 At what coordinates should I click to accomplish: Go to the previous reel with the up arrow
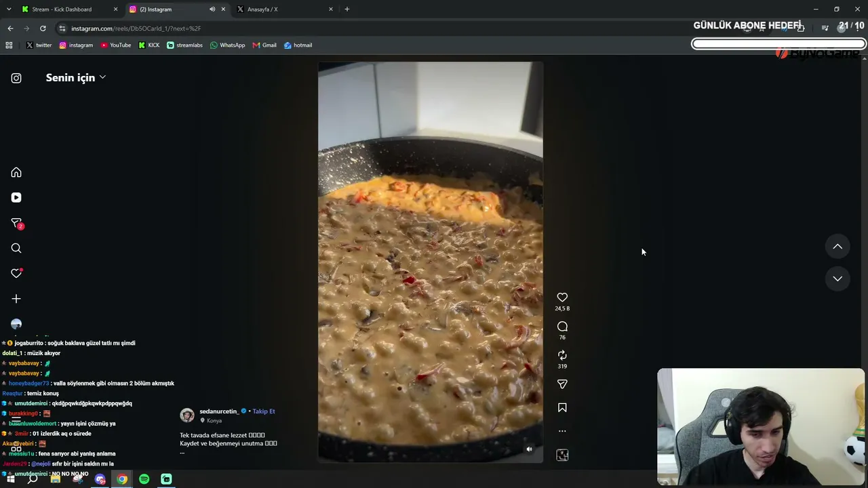point(837,247)
